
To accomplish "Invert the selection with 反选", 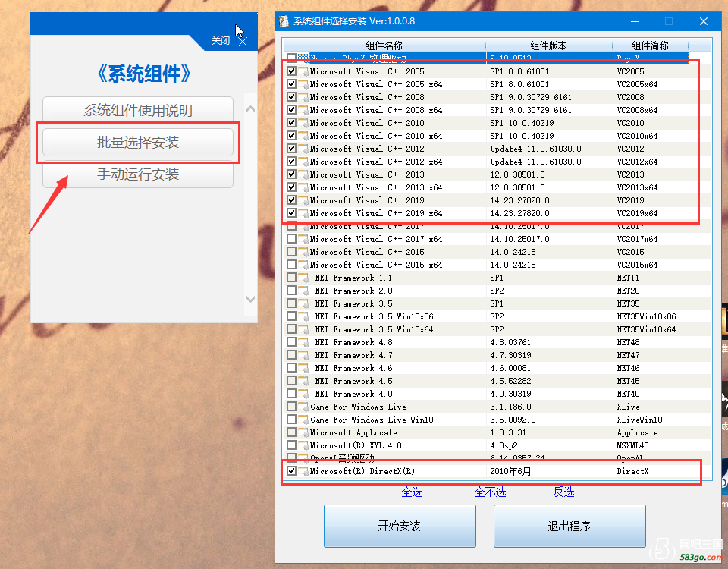I will pos(563,492).
